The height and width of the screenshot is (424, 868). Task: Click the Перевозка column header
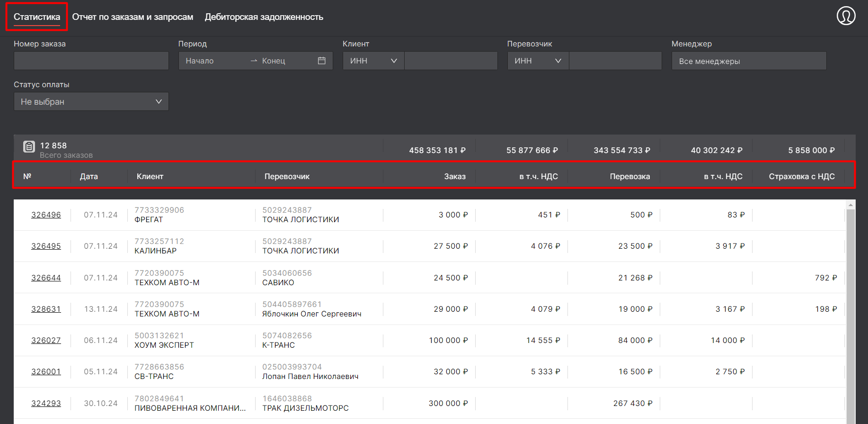tap(630, 176)
